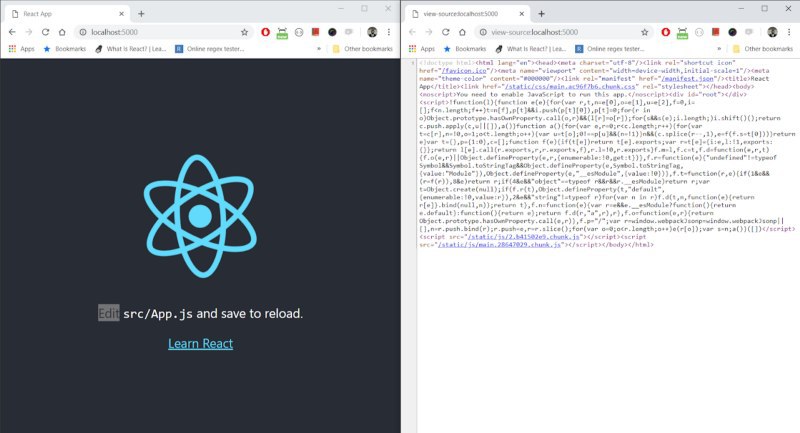Open /static/css/main chunk.css source link

[x=570, y=87]
